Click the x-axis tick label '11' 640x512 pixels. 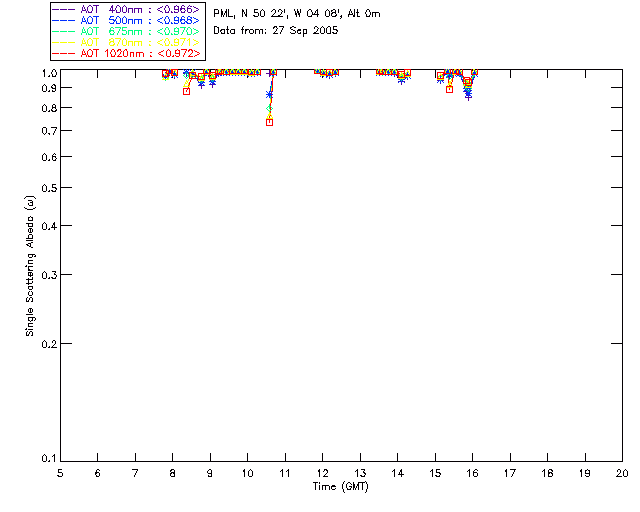click(x=285, y=473)
